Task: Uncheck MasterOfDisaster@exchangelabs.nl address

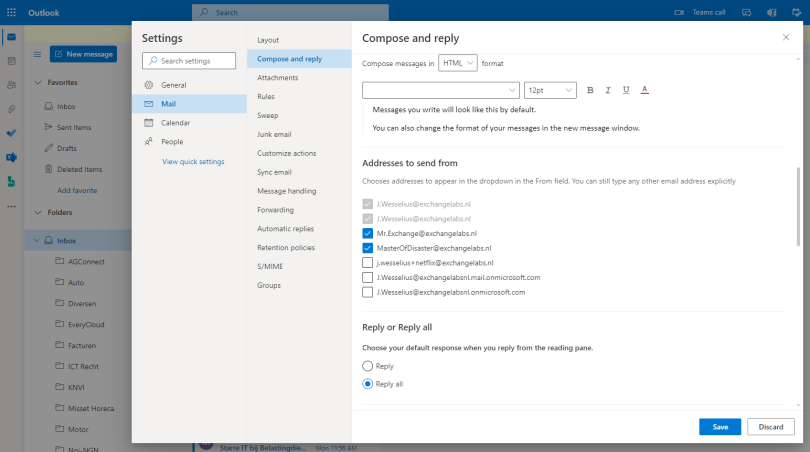Action: point(368,247)
